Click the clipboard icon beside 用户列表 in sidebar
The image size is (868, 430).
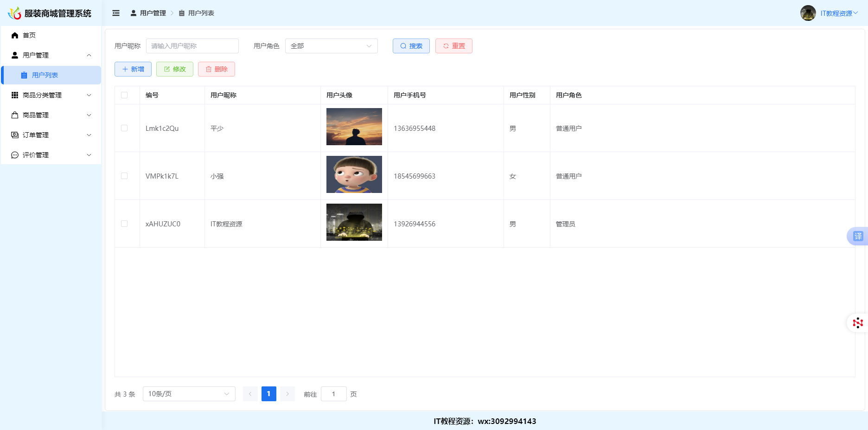(24, 75)
